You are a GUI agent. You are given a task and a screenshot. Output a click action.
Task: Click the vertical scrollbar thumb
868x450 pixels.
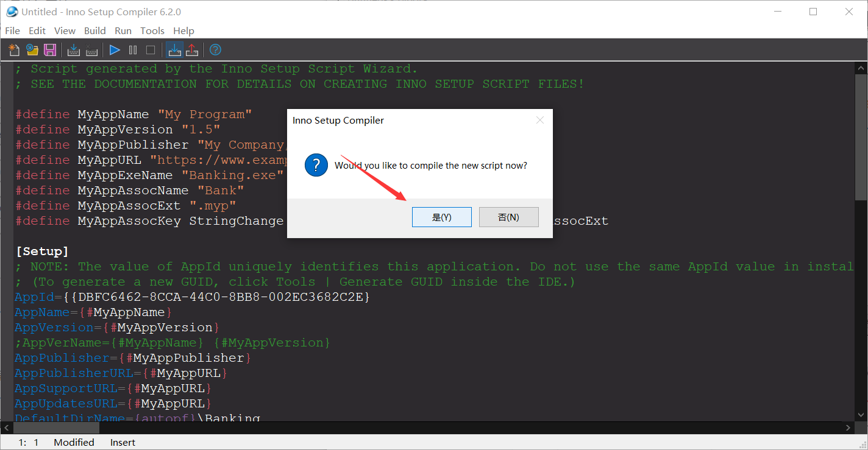[x=861, y=137]
